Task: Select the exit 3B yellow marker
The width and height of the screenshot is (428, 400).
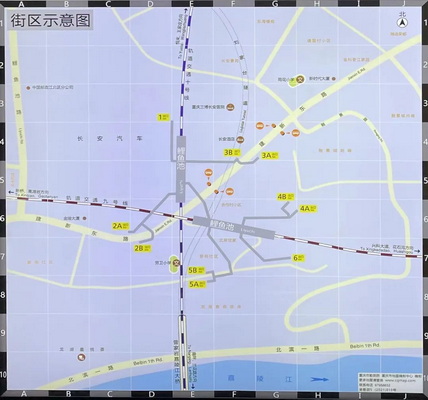Action: click(232, 153)
